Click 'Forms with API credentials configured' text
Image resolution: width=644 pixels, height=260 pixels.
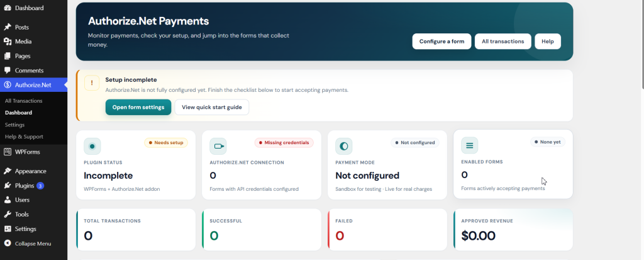(x=254, y=189)
